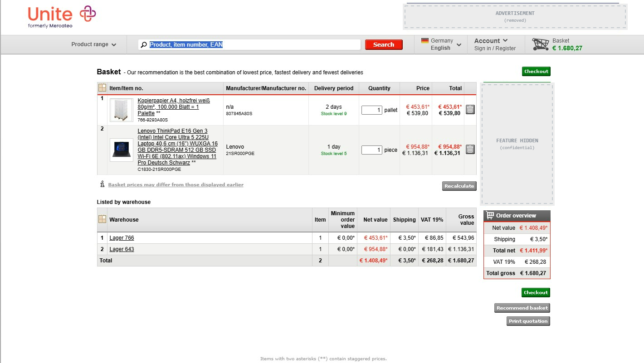Screen dimensions: 644x363
Task: Click the basket total € 1.680,27 in header
Action: point(567,48)
